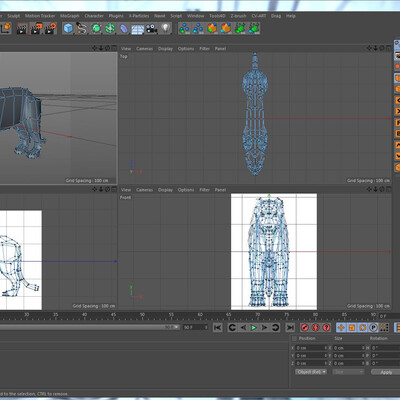Toggle the parameter P keyframe icon
Screen dimensions: 400x400
(x=374, y=328)
